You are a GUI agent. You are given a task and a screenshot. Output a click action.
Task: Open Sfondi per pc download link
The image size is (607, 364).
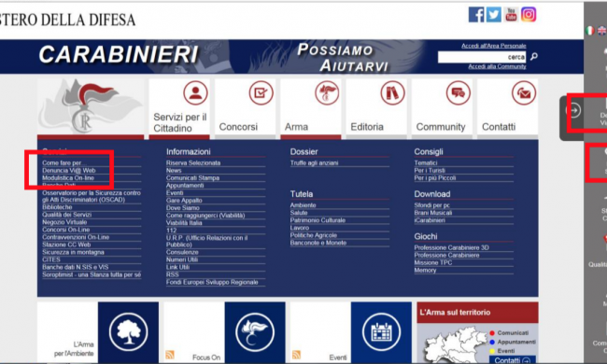click(x=432, y=205)
